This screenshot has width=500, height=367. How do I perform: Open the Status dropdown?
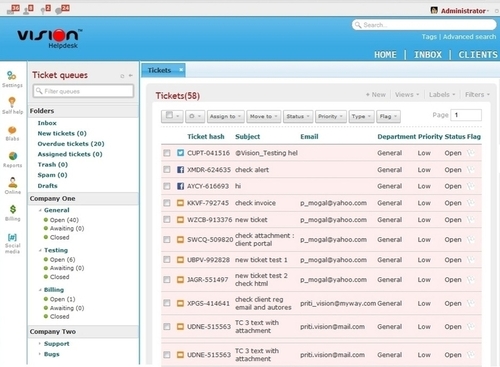pyautogui.click(x=298, y=116)
